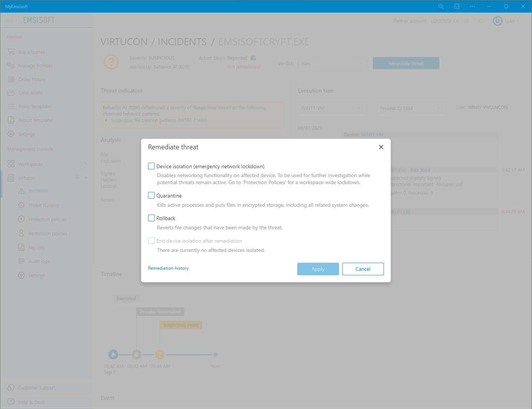This screenshot has width=532, height=409.
Task: Click the Order history icon
Action: pos(11,79)
